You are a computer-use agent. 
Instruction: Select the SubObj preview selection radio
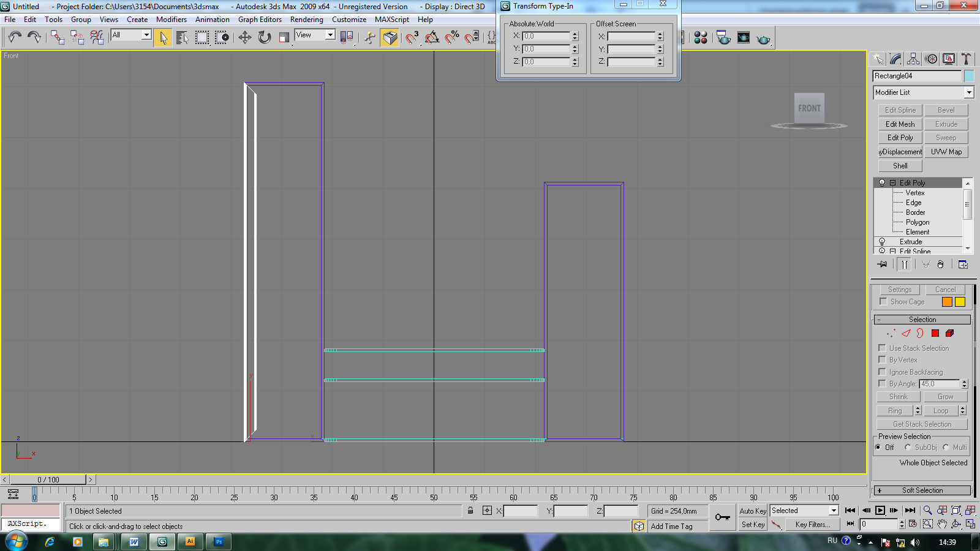point(908,448)
